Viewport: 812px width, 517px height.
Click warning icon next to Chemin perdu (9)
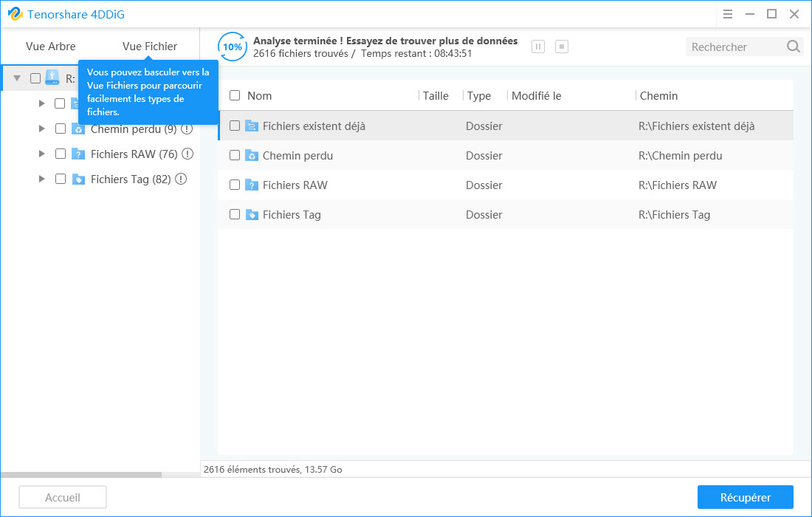coord(187,129)
